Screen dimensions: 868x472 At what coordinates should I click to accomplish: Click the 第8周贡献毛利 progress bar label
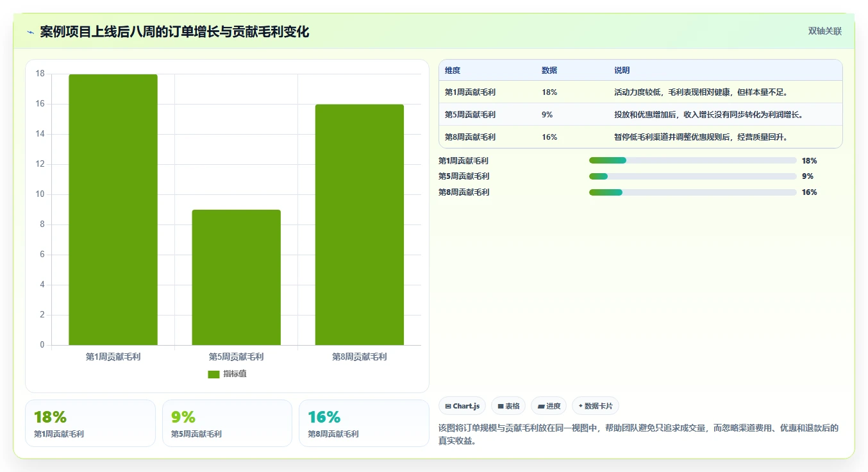463,192
